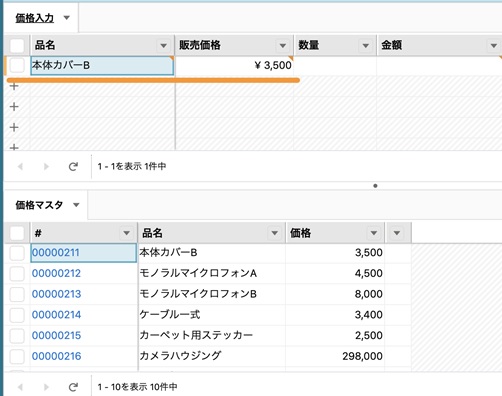Screen dimensions: 502x396
Task: Click 1 - 1を表示 1件中 status text
Action: tap(132, 166)
